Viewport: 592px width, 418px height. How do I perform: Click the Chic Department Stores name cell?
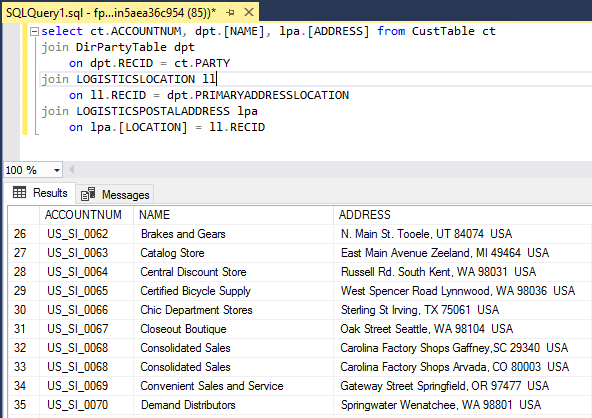233,310
